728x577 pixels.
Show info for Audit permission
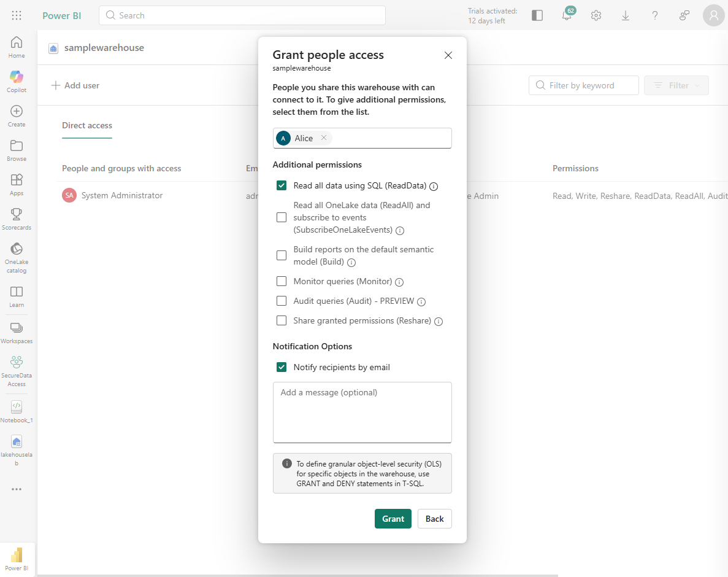[x=421, y=302]
